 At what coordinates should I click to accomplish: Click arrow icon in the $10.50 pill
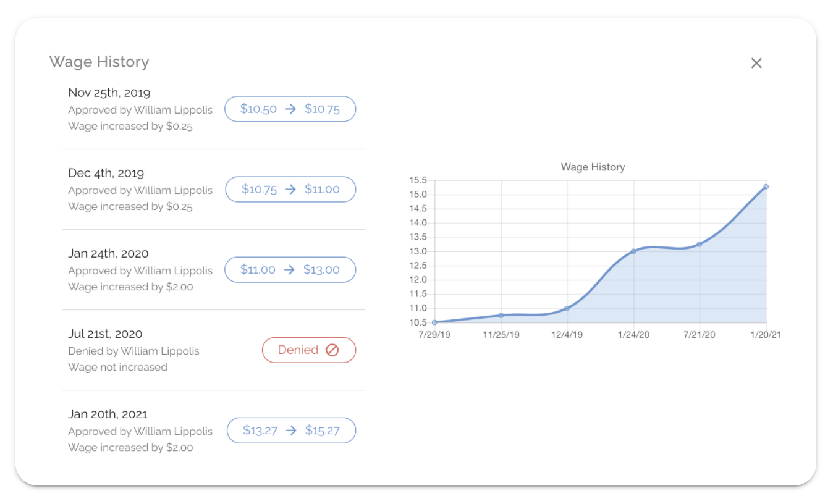290,109
